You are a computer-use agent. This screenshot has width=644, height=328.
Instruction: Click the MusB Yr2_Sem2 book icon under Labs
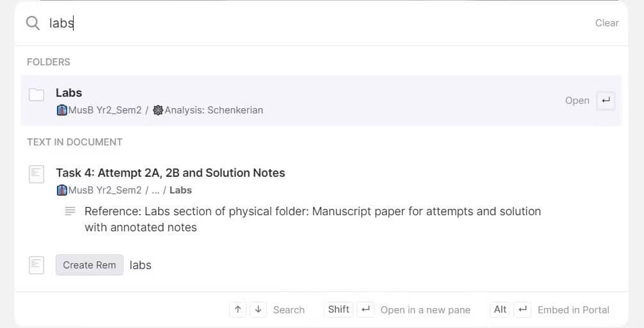coord(61,110)
